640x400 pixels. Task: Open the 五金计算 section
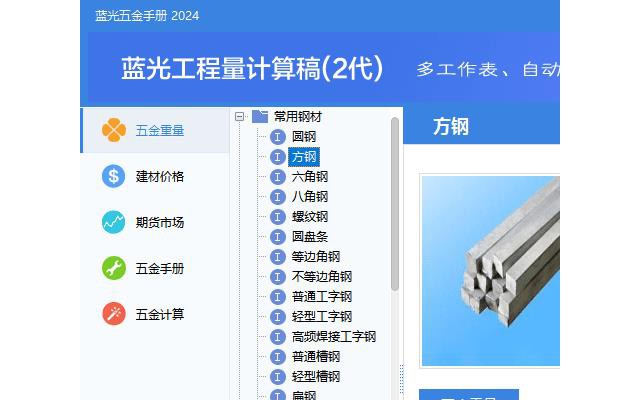tap(155, 314)
